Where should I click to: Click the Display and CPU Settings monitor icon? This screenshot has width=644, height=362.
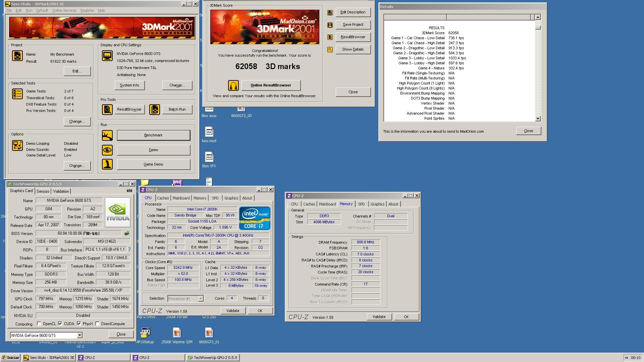[x=107, y=56]
